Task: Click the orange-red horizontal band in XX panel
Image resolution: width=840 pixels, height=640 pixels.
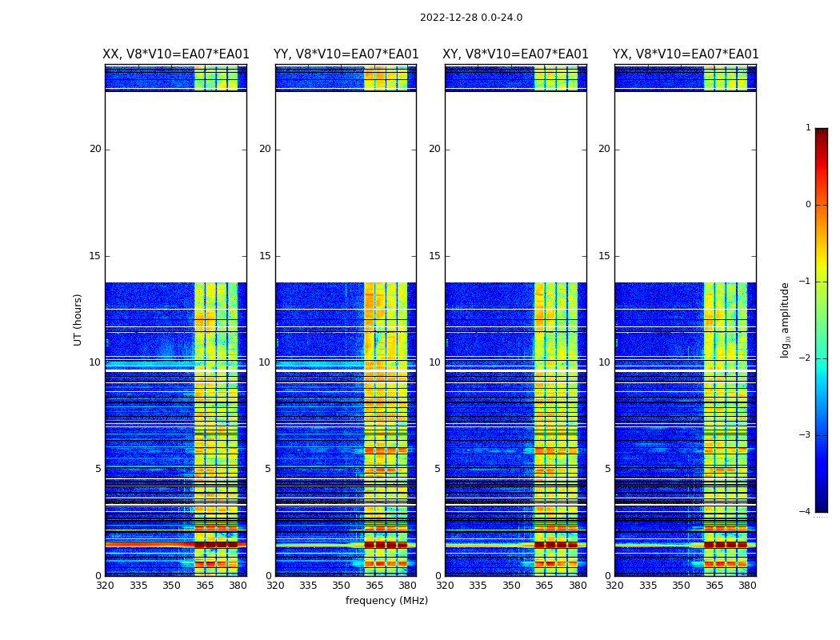Action: (148, 544)
